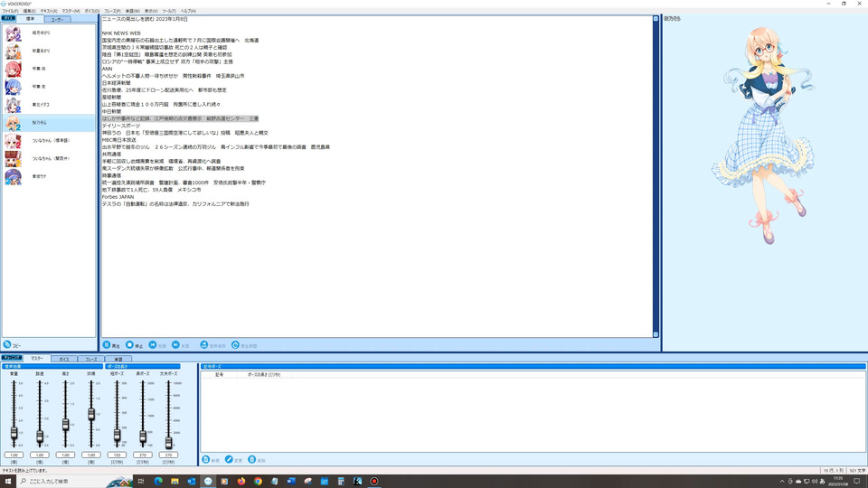Open Google Chrome from the taskbar
This screenshot has width=868, height=488.
[x=258, y=482]
